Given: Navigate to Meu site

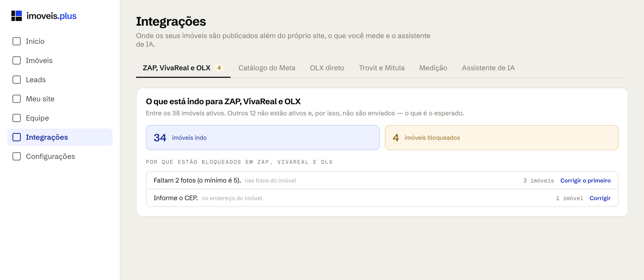Looking at the screenshot, I should point(60,99).
